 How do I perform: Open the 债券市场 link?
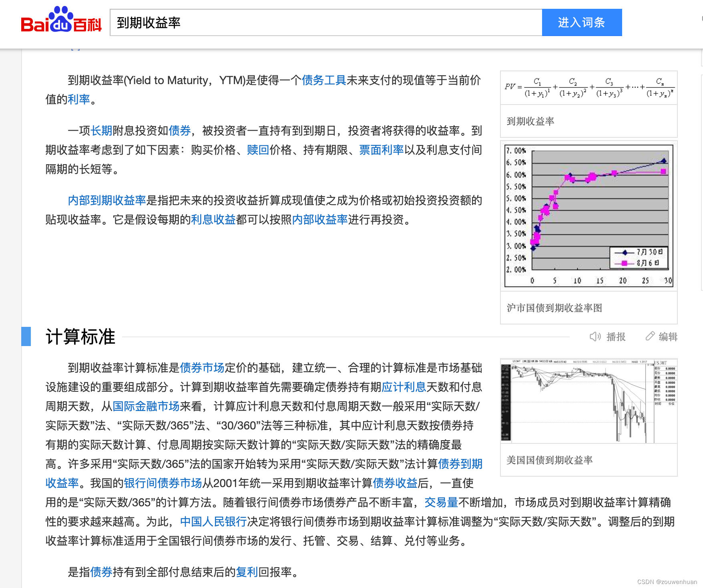[202, 368]
